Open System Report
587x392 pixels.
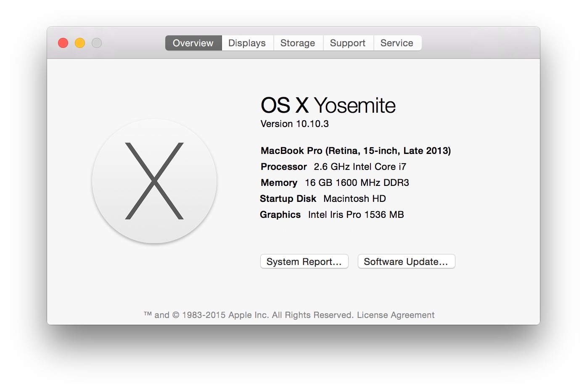point(304,261)
